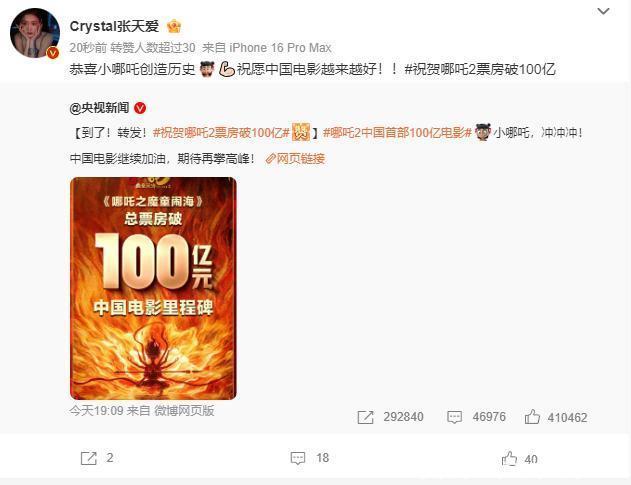
Task: Like the original 央视新闻 post, 410462 likes
Action: pos(555,417)
